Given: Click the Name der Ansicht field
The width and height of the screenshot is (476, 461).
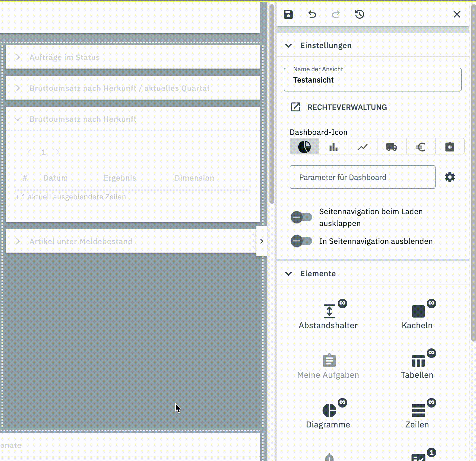Looking at the screenshot, I should 372,80.
